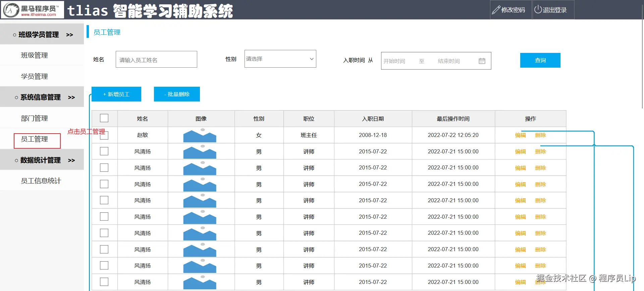Open 员工信息统计 in the sidebar
The width and height of the screenshot is (644, 291).
41,181
